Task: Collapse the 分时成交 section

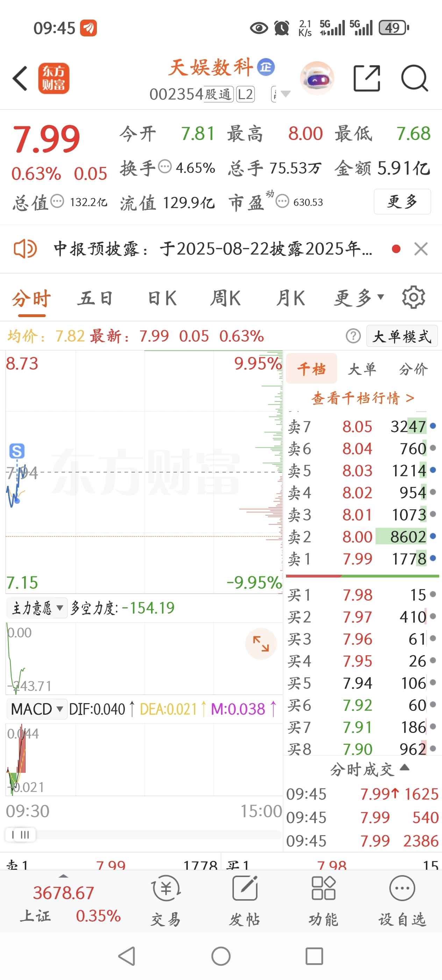Action: click(405, 767)
